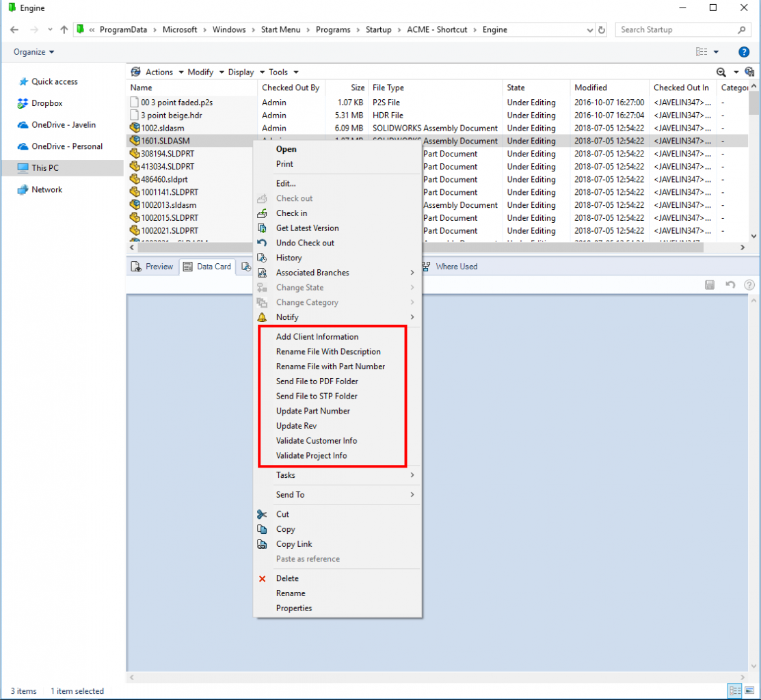Select Add Client Information
The image size is (761, 700).
pos(317,336)
